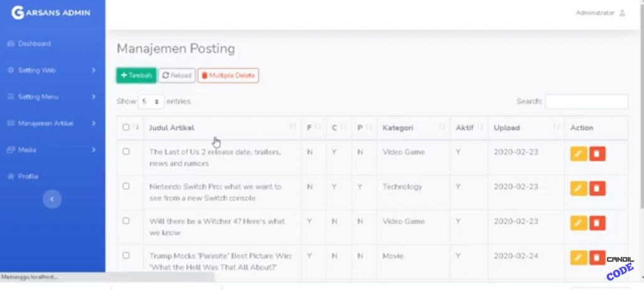The image size is (644, 290).
Task: Click the Administrator user icon in the header
Action: pos(622,13)
